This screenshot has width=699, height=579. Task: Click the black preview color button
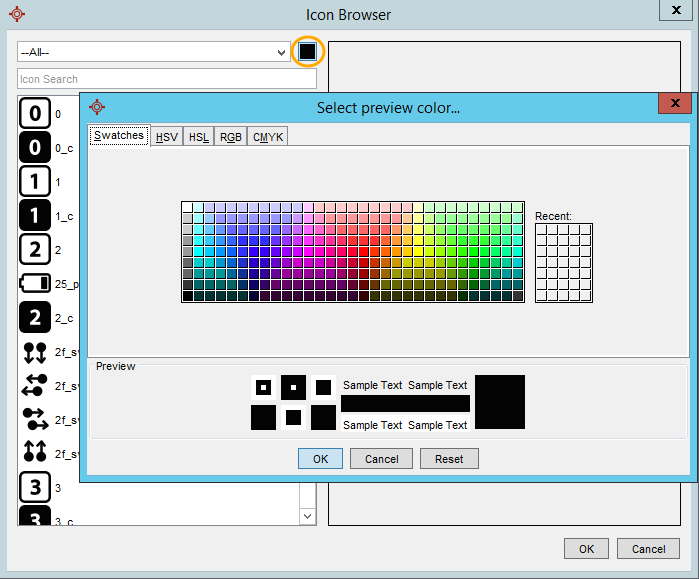click(x=308, y=51)
